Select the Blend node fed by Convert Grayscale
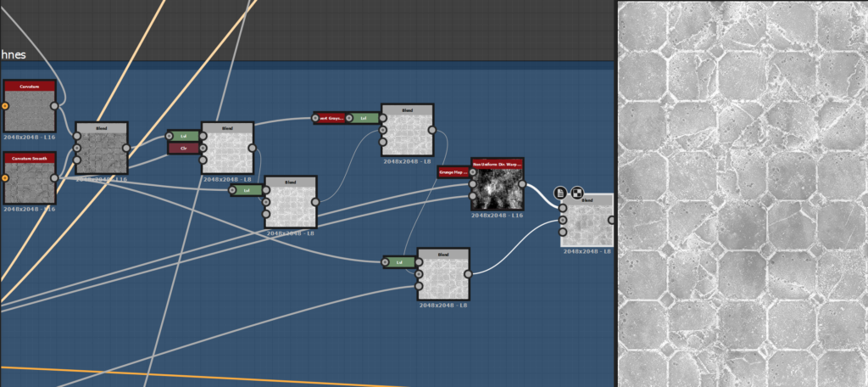868x387 pixels. pos(408,131)
